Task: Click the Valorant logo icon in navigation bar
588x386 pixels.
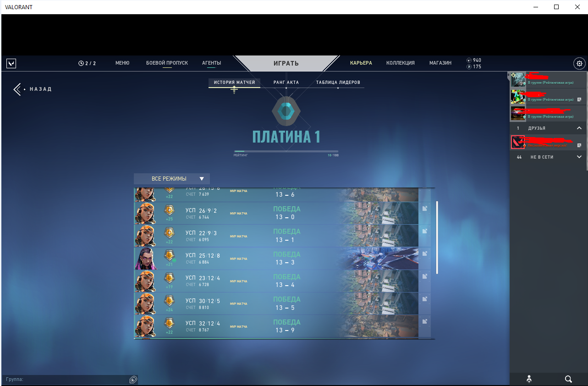Action: [x=11, y=63]
